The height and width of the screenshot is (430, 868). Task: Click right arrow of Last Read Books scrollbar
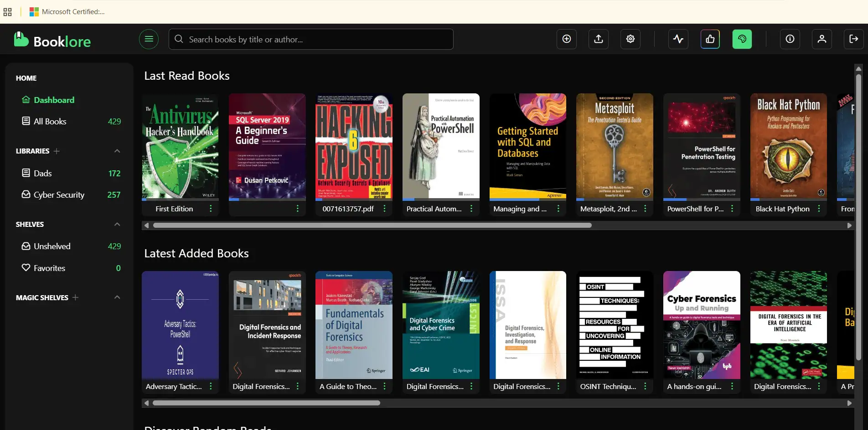[849, 225]
